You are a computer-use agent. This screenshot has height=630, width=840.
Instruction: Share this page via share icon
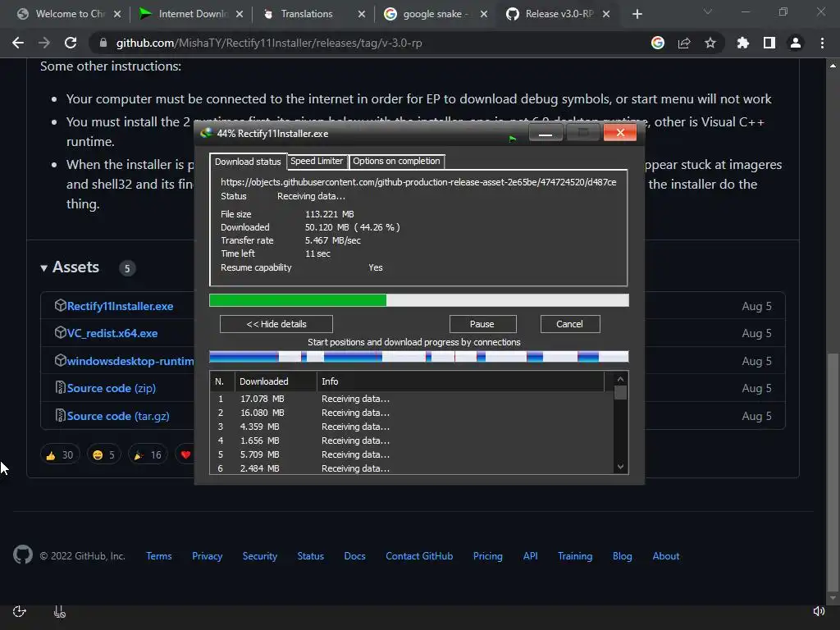click(684, 43)
